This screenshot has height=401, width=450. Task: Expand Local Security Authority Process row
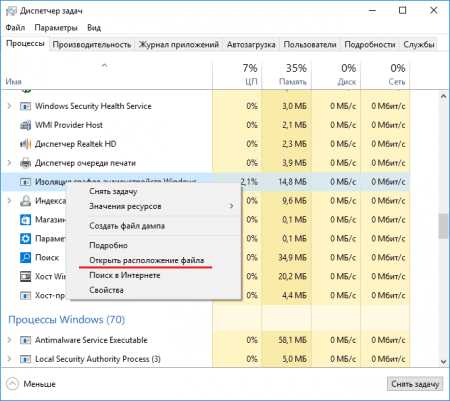pyautogui.click(x=10, y=359)
